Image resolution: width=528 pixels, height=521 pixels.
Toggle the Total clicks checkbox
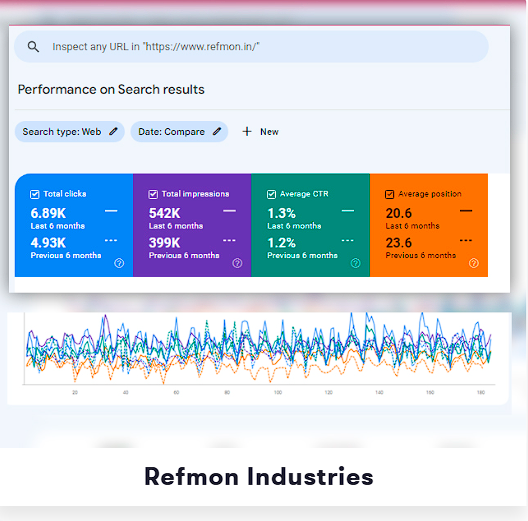35,194
